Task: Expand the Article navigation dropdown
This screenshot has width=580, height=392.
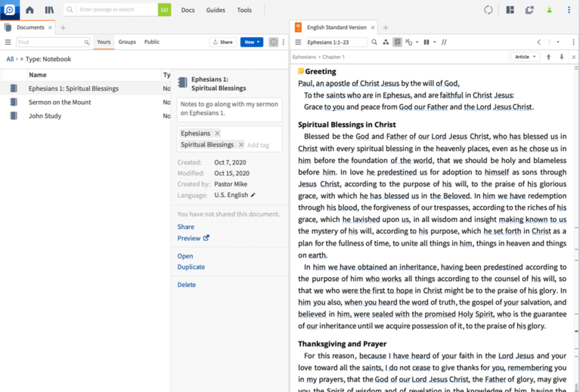Action: 525,57
